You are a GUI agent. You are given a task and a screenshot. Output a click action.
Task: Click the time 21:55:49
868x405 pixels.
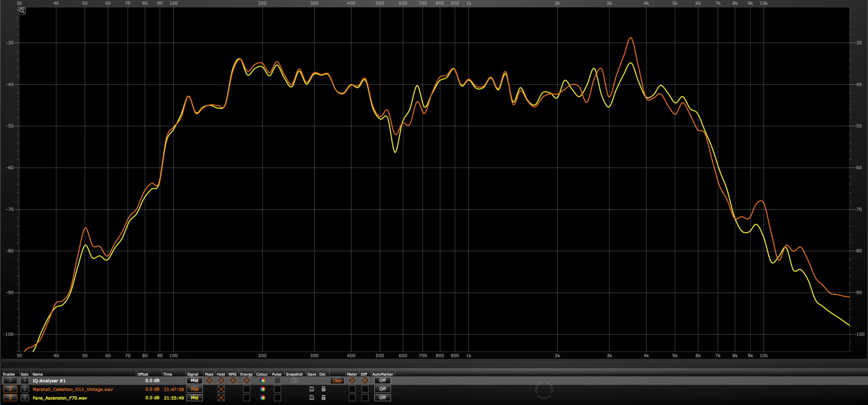tap(174, 397)
